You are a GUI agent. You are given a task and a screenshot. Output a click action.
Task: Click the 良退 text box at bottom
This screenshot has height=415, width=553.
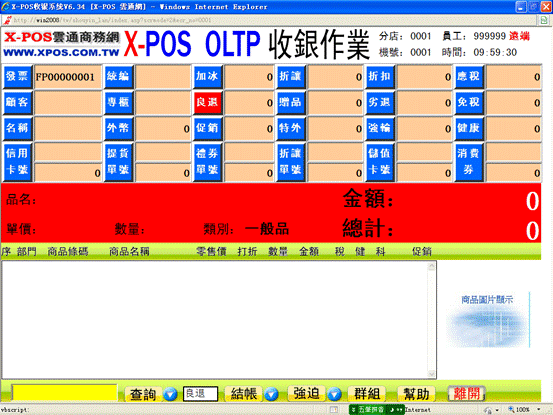[200, 393]
